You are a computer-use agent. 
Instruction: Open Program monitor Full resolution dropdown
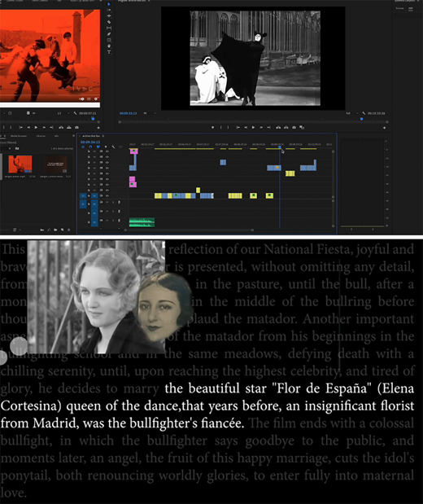tap(352, 113)
